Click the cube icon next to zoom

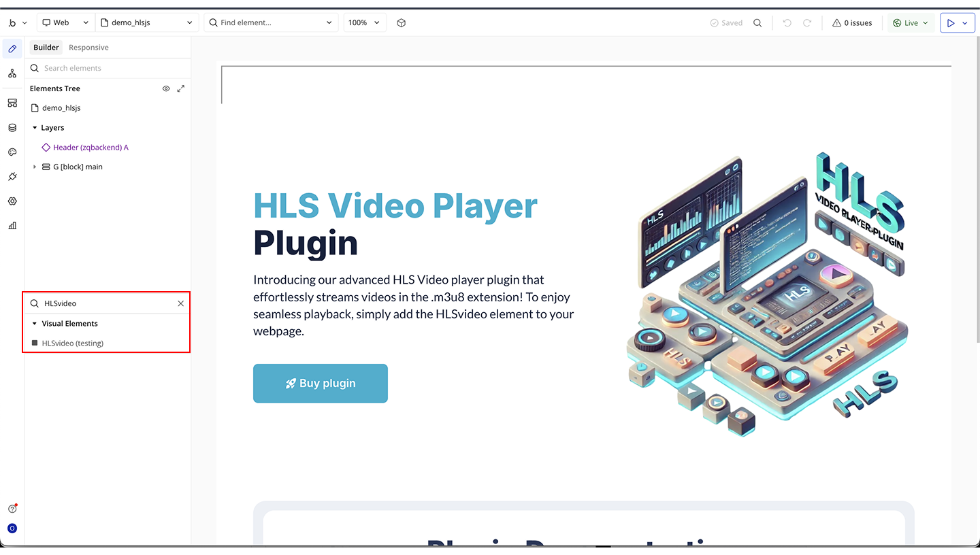point(402,22)
